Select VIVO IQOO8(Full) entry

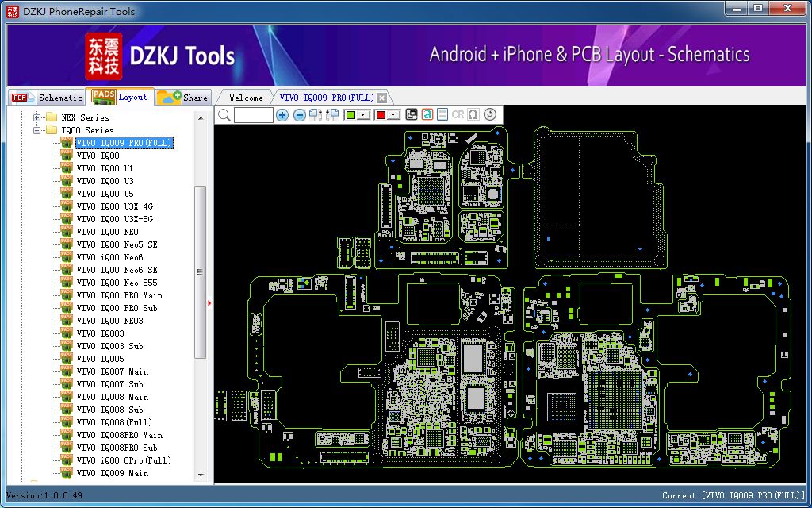(x=114, y=422)
